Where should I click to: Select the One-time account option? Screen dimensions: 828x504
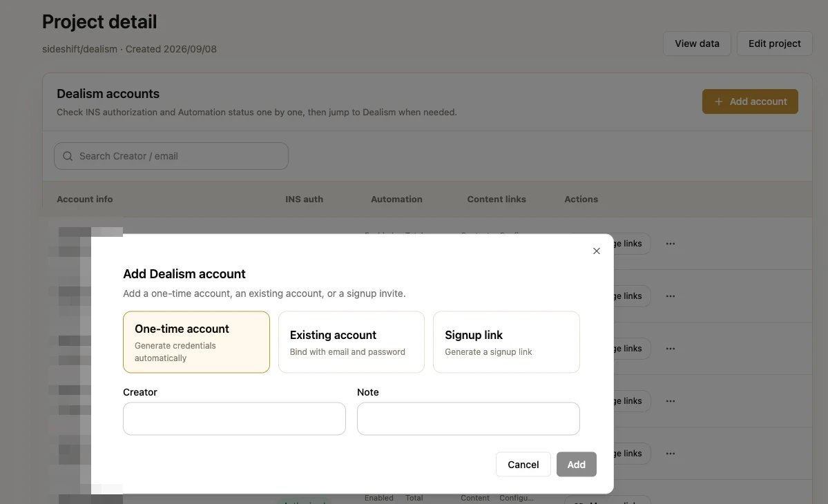[196, 342]
